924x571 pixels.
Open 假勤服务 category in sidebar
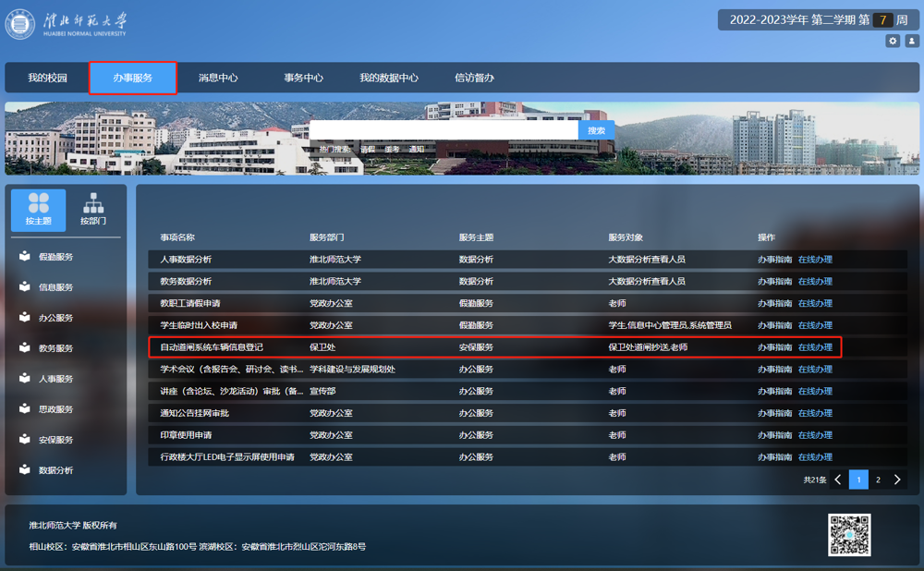(x=56, y=257)
